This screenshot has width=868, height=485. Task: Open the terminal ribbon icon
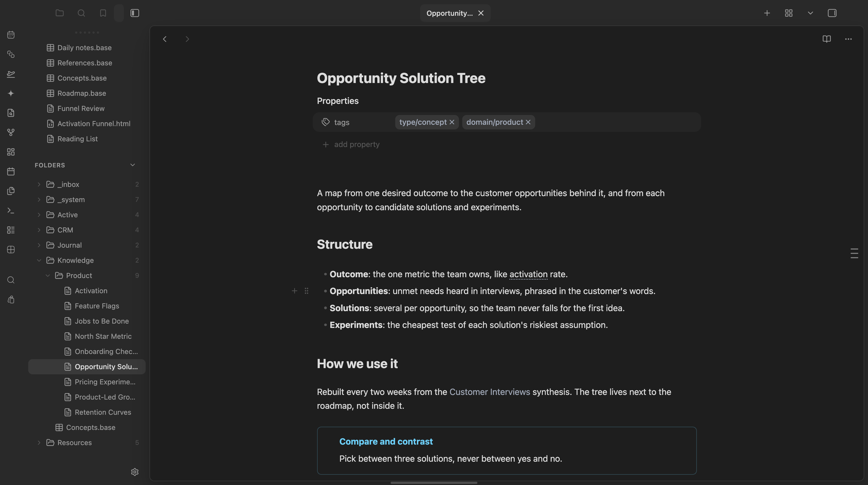pyautogui.click(x=11, y=211)
